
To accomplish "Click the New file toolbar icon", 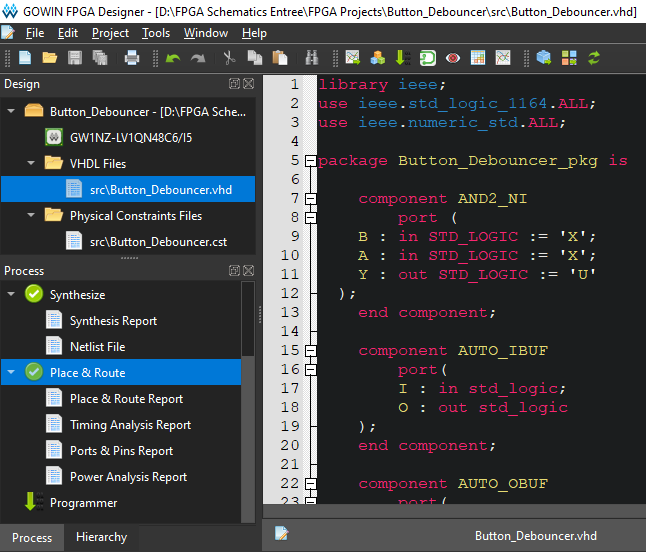I will click(25, 58).
